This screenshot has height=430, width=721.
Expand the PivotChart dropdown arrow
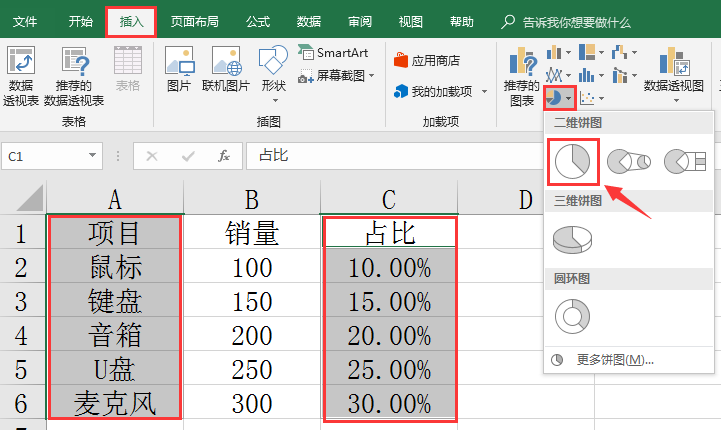click(x=676, y=101)
